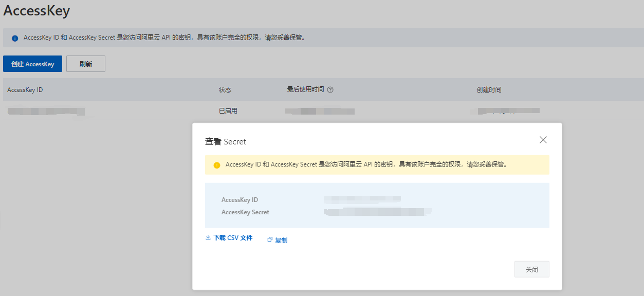
Task: Click the download arrow icon beside 下载 CSV
Action: [208, 238]
